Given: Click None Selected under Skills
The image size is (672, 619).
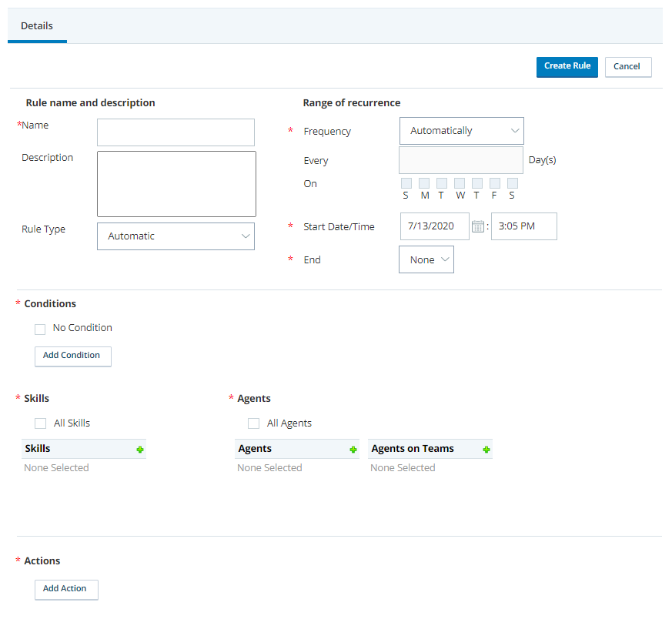Looking at the screenshot, I should pos(56,467).
